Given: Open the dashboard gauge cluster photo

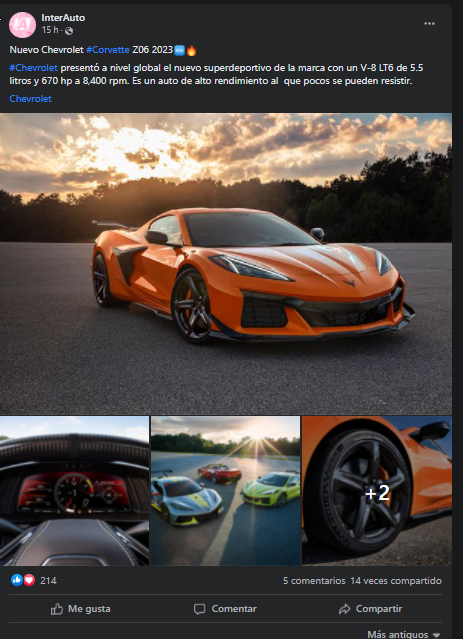Looking at the screenshot, I should 74,491.
